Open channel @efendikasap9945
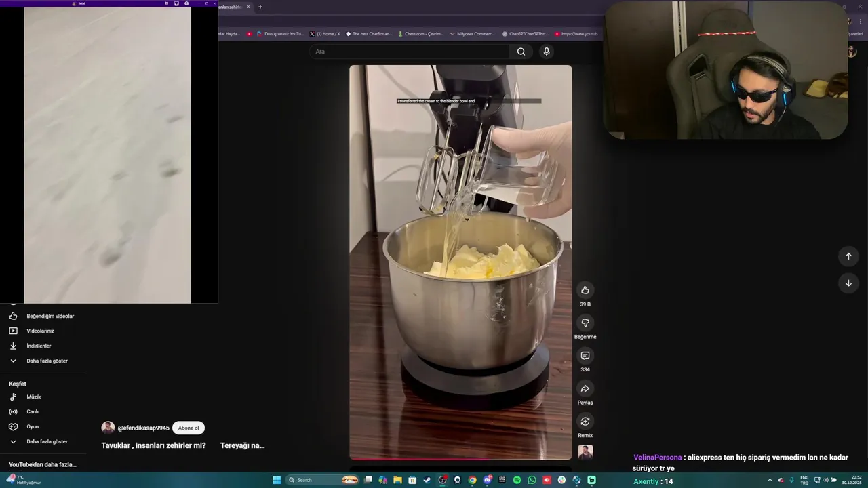The height and width of the screenshot is (488, 868). click(x=143, y=428)
